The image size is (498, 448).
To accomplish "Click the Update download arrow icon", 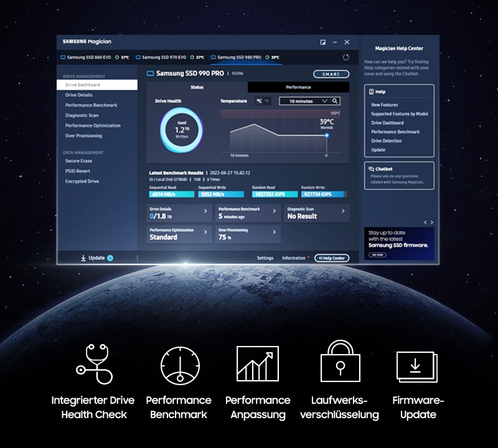I will coord(83,258).
